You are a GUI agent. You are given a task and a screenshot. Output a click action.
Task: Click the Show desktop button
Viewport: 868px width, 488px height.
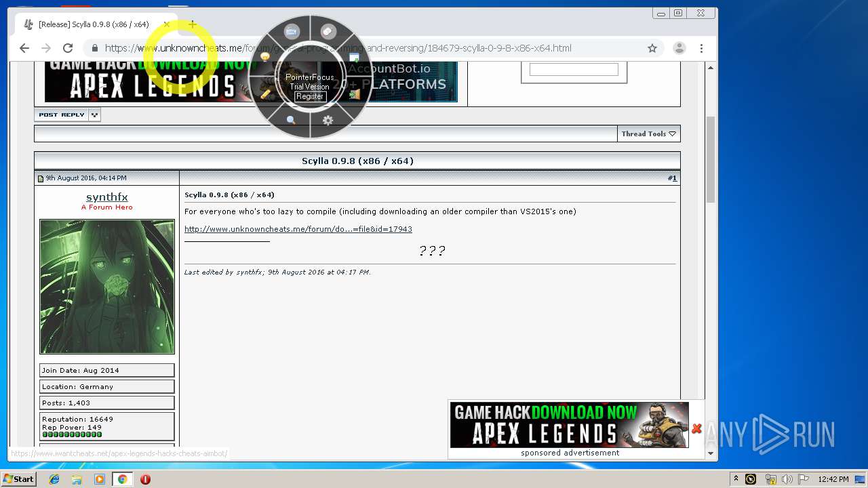(861, 479)
